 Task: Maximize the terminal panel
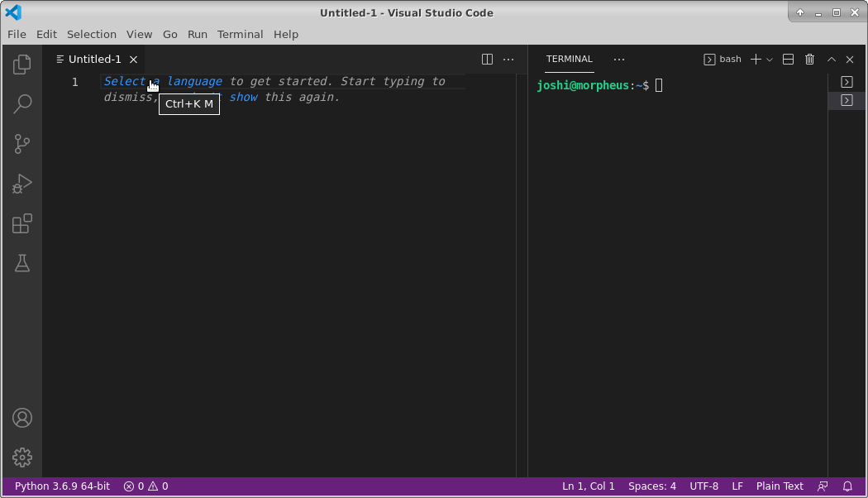point(831,59)
